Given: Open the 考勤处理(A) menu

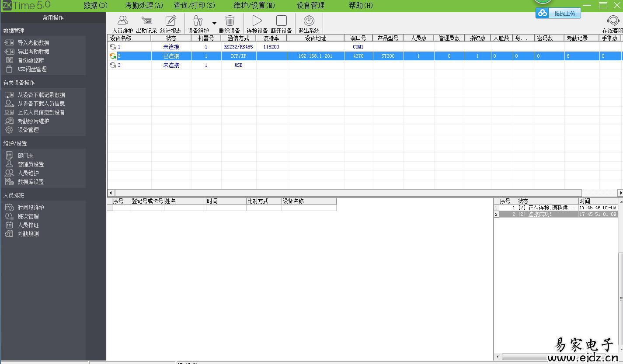Looking at the screenshot, I should coord(144,6).
